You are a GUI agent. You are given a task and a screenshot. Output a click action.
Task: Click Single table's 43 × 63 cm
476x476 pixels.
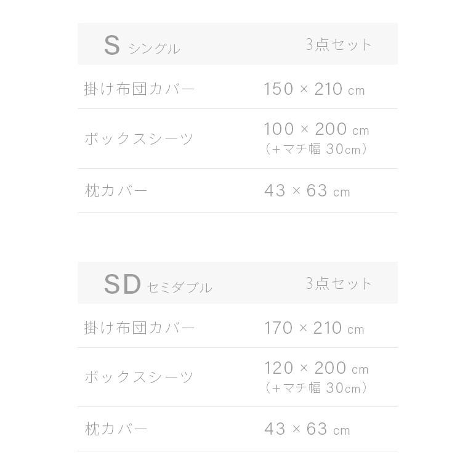coord(307,191)
